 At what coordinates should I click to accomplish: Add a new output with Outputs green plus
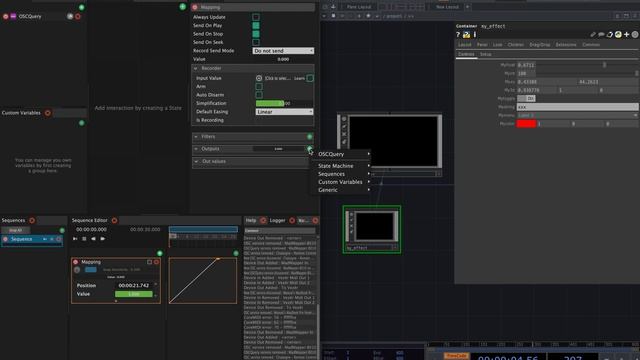point(310,149)
